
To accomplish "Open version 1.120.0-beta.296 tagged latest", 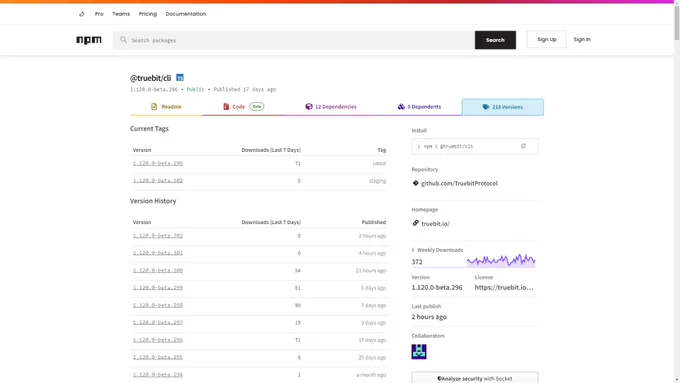I will (158, 163).
